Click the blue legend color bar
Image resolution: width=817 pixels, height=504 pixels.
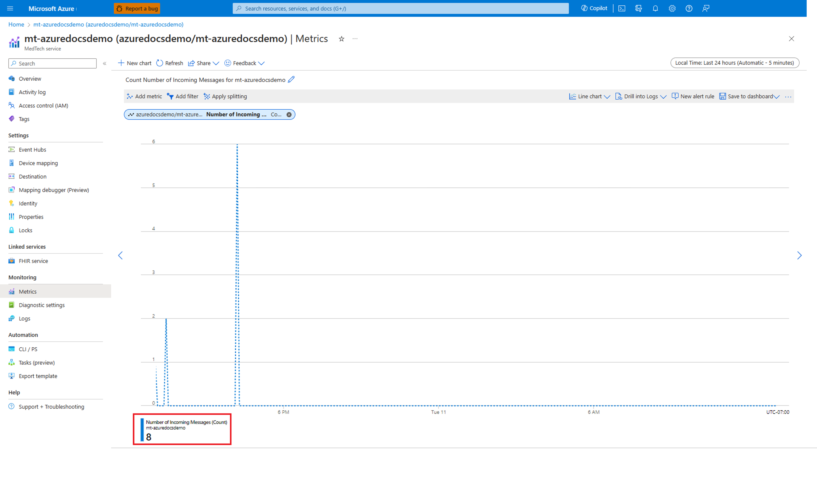click(142, 430)
